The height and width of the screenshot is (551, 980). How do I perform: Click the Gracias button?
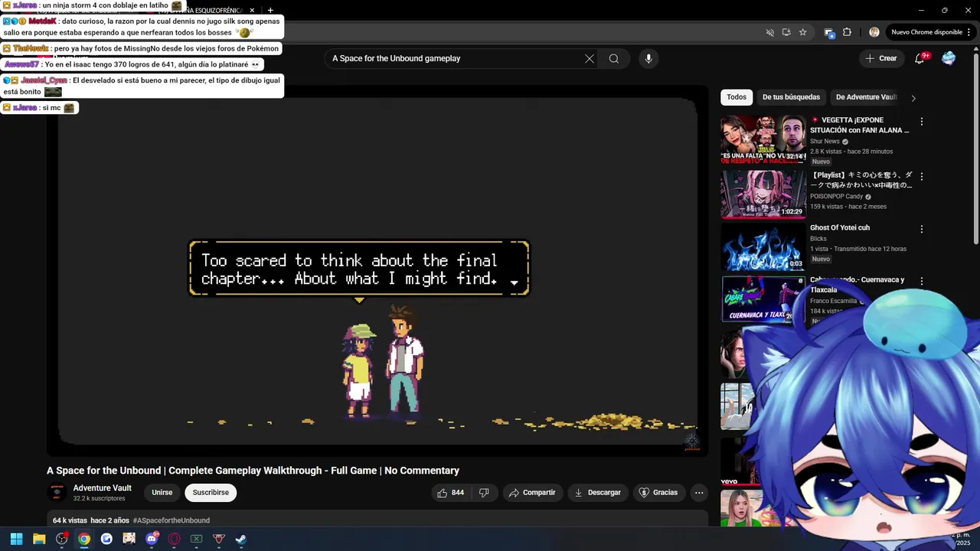click(658, 493)
